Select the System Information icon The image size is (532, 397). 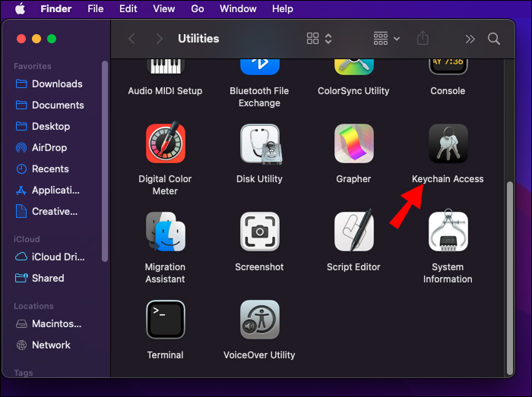(x=448, y=231)
